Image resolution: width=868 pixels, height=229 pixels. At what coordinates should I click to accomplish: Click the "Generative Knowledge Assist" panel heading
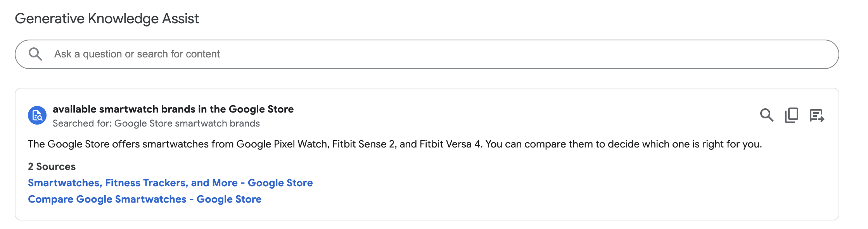[107, 19]
